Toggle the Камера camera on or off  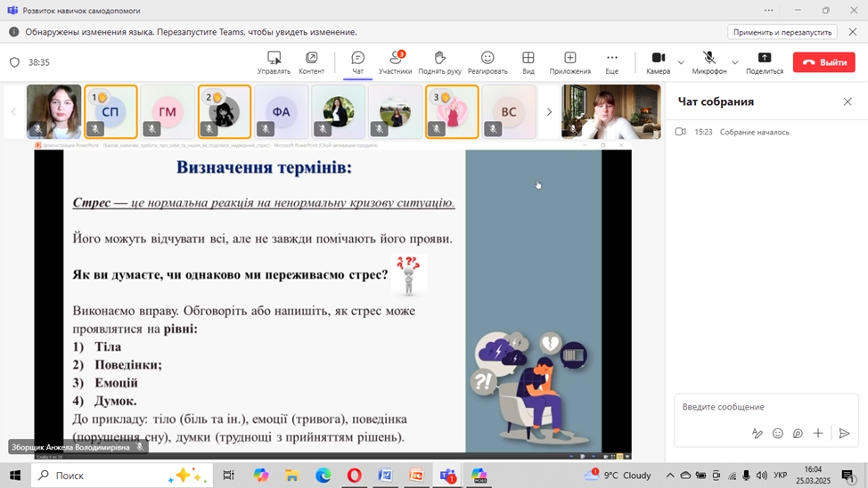click(658, 59)
